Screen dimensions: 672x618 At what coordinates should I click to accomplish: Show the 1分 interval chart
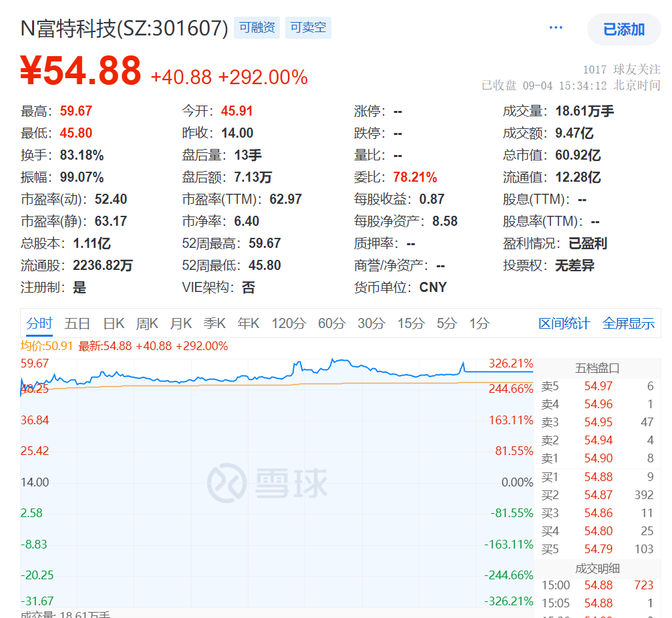pos(479,324)
